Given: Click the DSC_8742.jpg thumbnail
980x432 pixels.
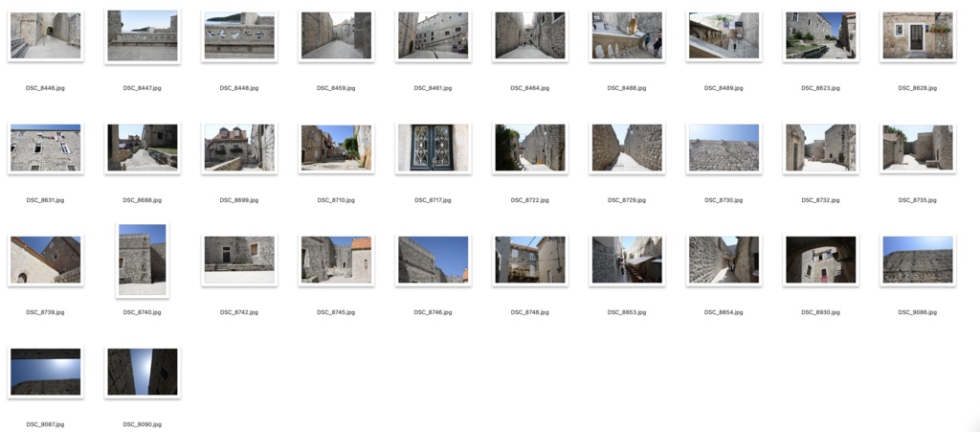Looking at the screenshot, I should click(x=238, y=260).
